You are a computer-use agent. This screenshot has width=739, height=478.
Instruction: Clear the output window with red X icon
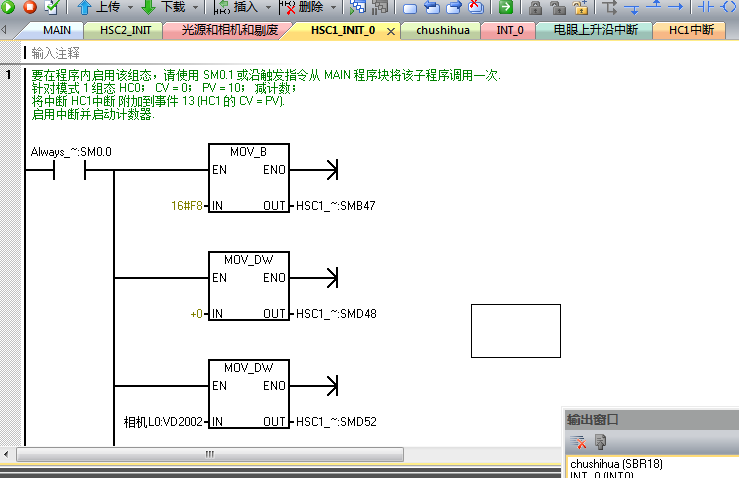tap(578, 442)
